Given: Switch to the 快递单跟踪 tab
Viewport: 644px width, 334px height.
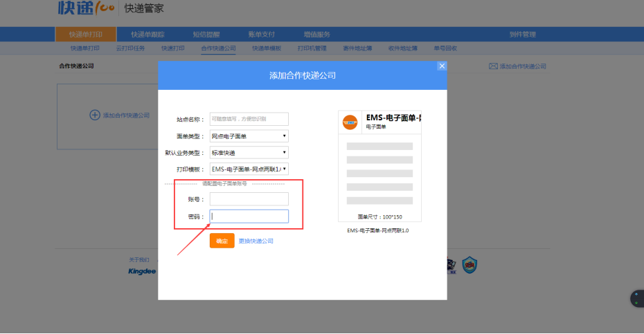Looking at the screenshot, I should tap(148, 35).
